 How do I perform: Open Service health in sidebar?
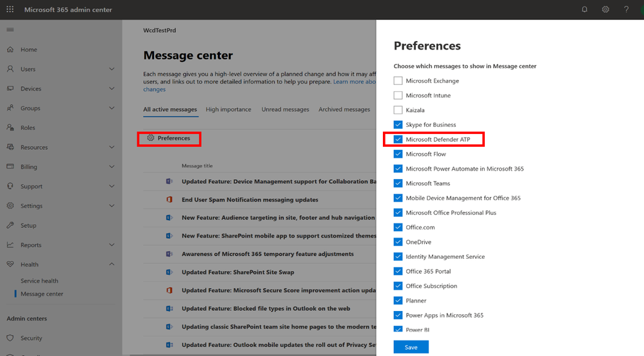(x=39, y=281)
